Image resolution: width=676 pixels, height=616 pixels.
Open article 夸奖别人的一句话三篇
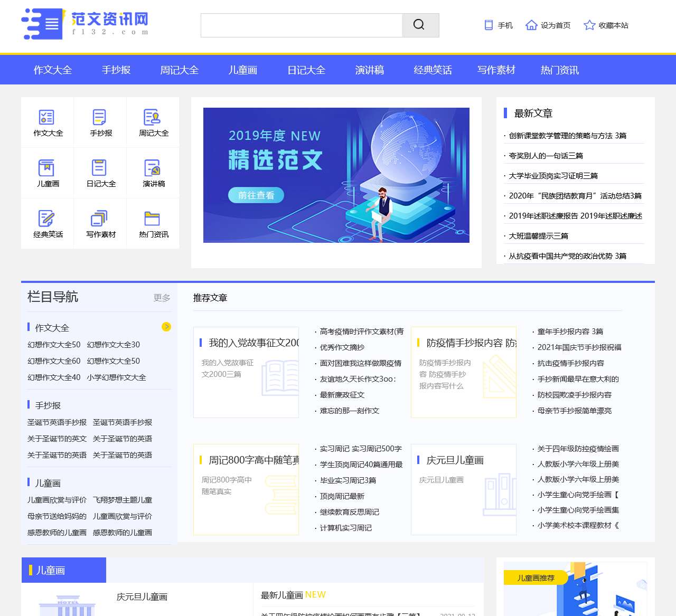[x=546, y=156]
